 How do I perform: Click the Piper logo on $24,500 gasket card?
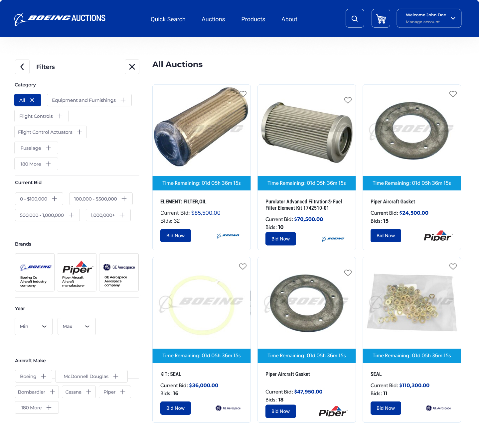point(438,236)
